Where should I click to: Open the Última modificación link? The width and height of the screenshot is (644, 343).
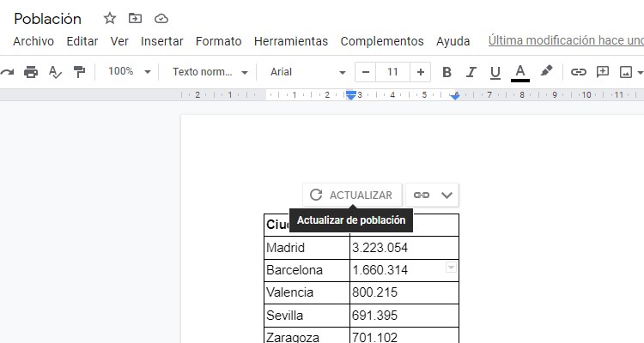tap(565, 40)
